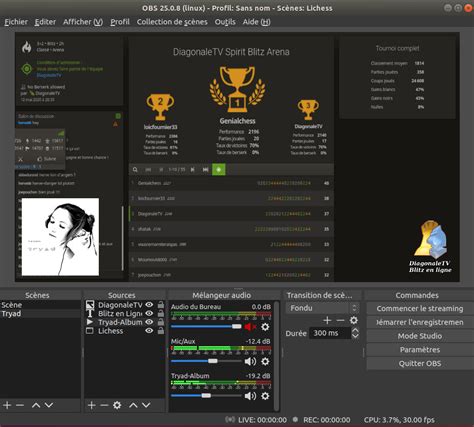Toggle visibility eye of DiagonaleTV source
474x427 pixels.
pos(149,305)
